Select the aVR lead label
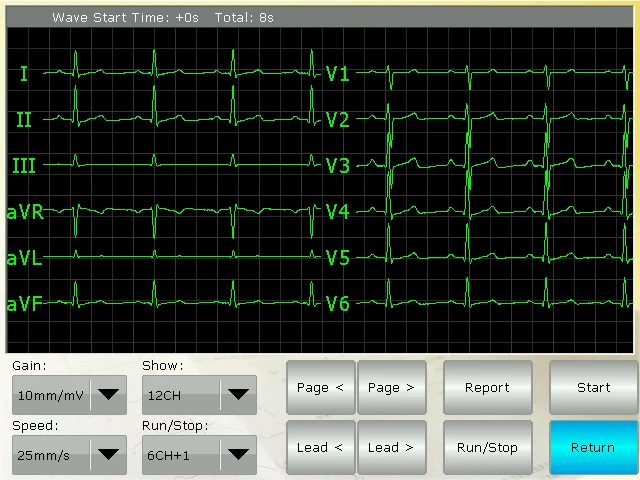640x480 pixels. 25,212
